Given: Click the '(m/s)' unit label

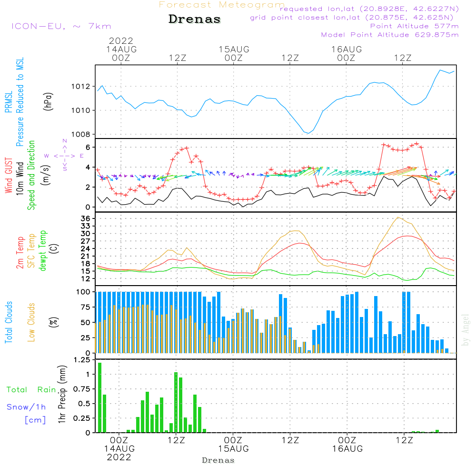Looking at the screenshot, I should click(46, 176).
